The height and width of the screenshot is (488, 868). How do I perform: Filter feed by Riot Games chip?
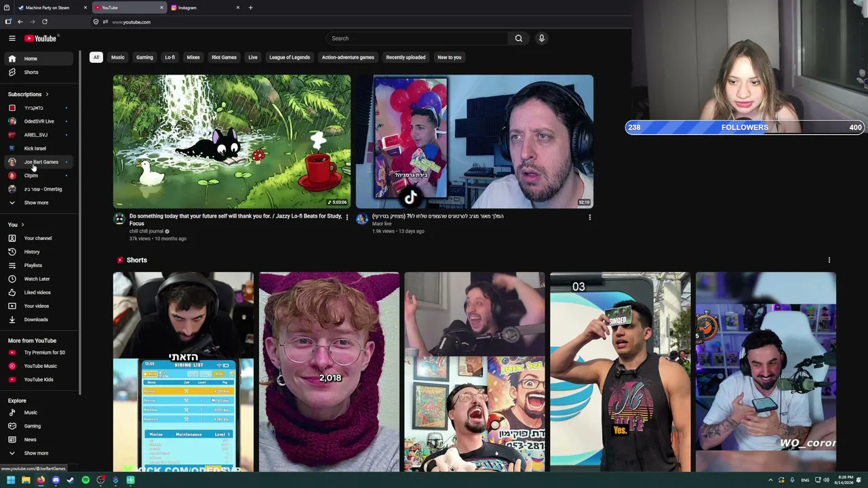point(224,57)
